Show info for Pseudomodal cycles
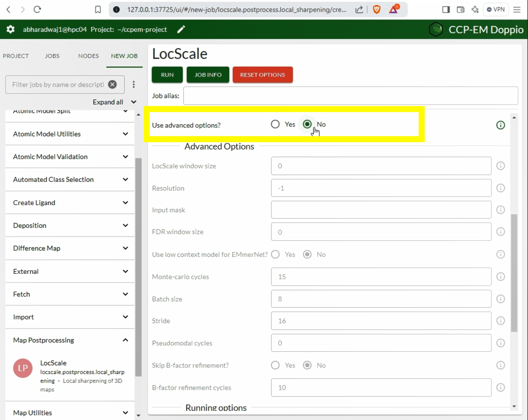 [501, 343]
